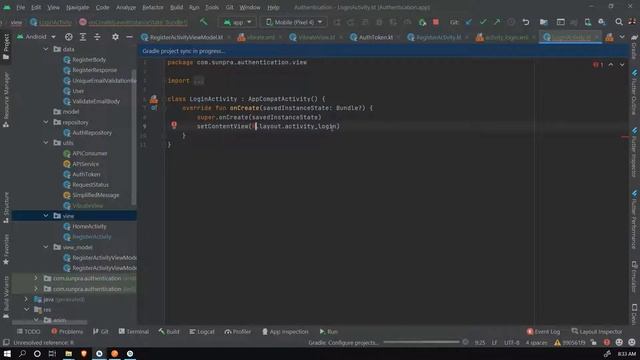Click the smiley face icon in status bar
The height and width of the screenshot is (360, 640).
pos(619,342)
